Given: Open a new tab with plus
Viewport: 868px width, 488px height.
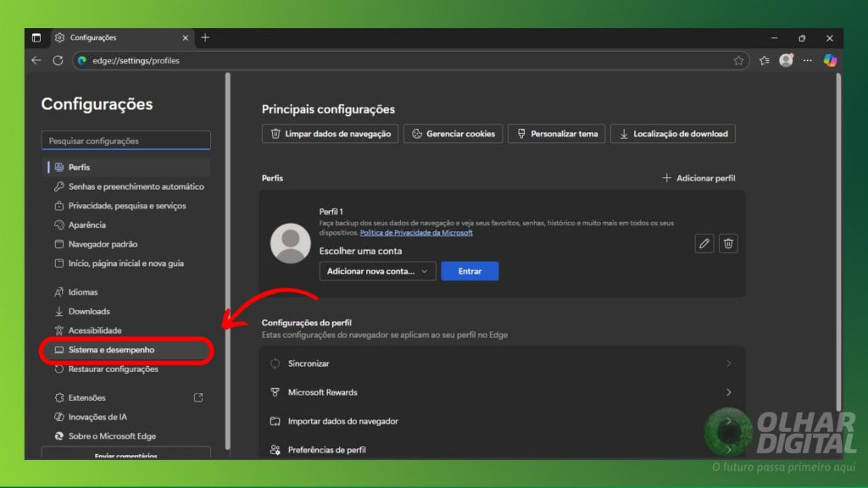Looking at the screenshot, I should [205, 37].
